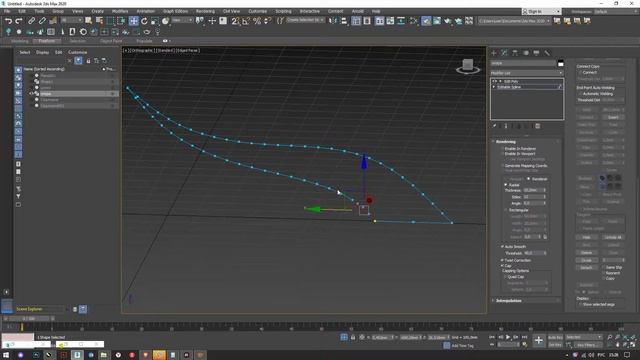
Task: Toggle the Quad Cap checkbox
Action: (505, 277)
